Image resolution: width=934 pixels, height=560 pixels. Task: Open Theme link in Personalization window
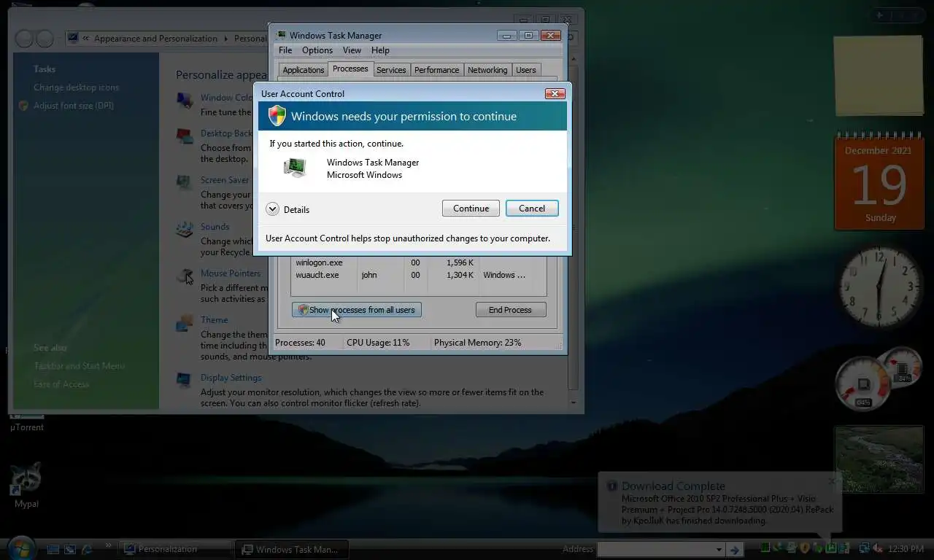pos(215,320)
